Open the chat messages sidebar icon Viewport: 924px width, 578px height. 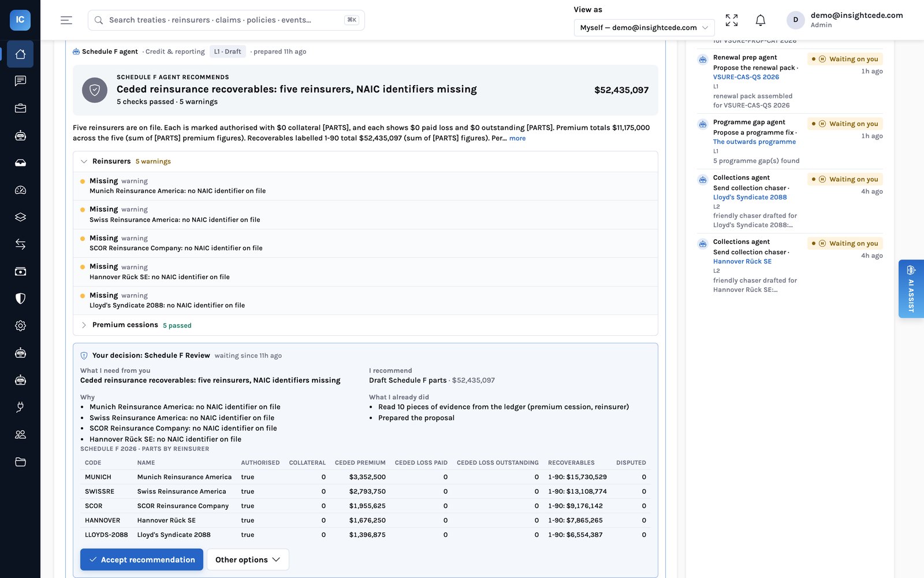point(20,81)
